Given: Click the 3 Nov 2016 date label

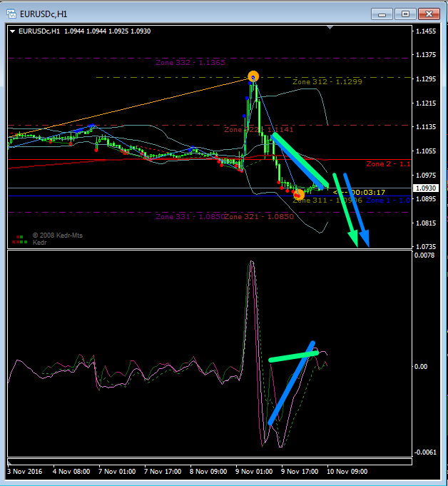Looking at the screenshot, I should (25, 472).
